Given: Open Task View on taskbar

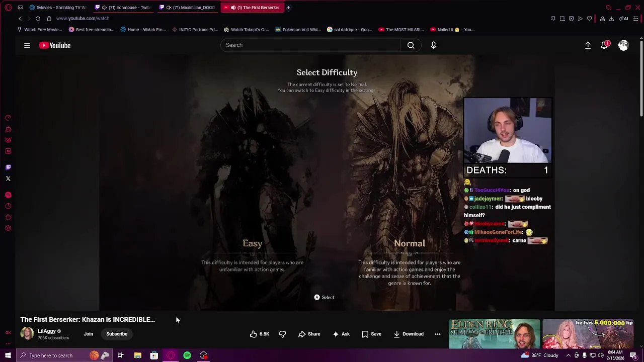Looking at the screenshot, I should pyautogui.click(x=121, y=355).
